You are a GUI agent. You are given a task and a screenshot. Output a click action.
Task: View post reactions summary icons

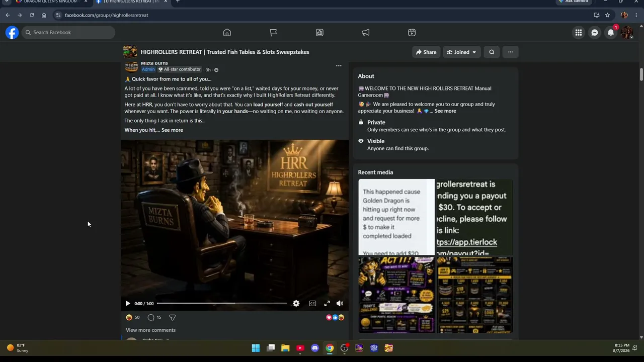click(335, 317)
